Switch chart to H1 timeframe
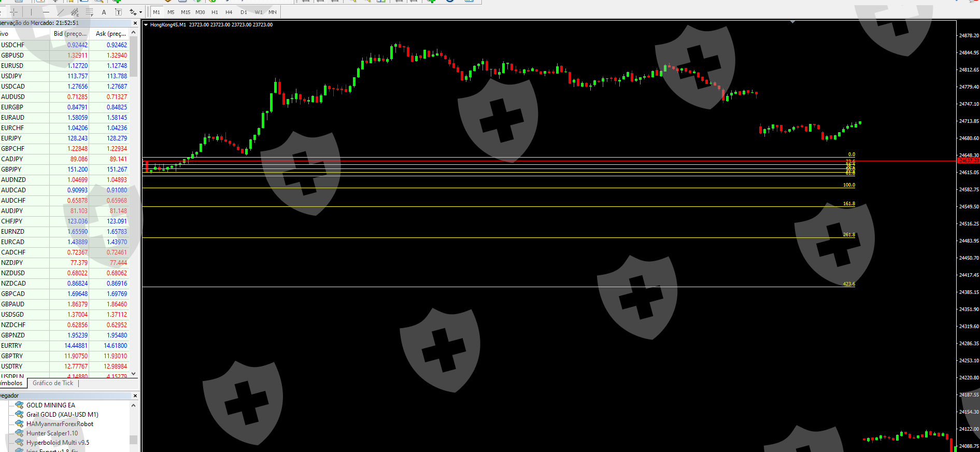 pos(215,12)
